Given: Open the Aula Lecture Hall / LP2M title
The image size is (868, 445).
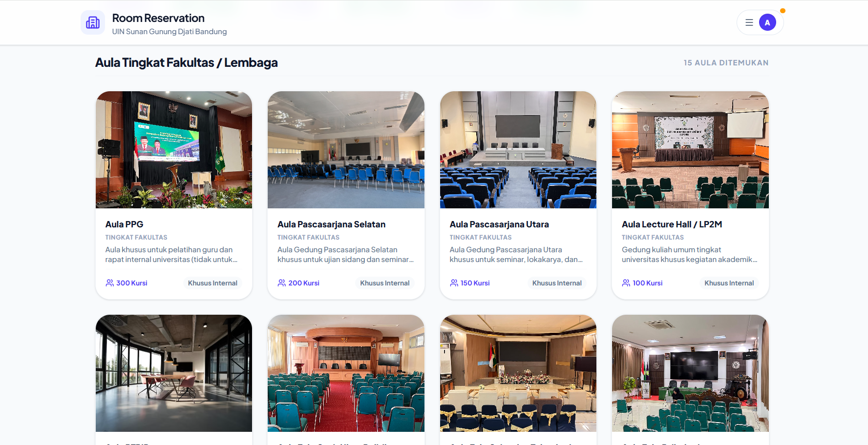Looking at the screenshot, I should [672, 224].
